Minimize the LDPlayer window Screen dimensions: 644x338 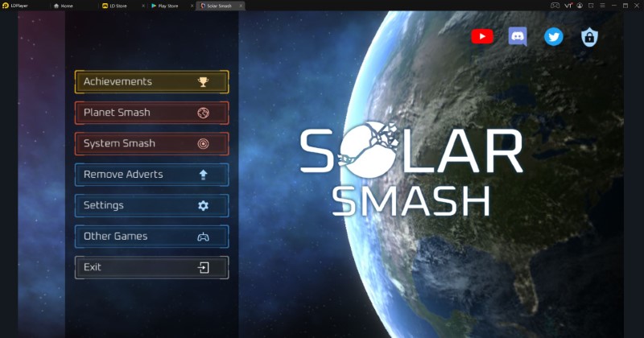pyautogui.click(x=614, y=6)
